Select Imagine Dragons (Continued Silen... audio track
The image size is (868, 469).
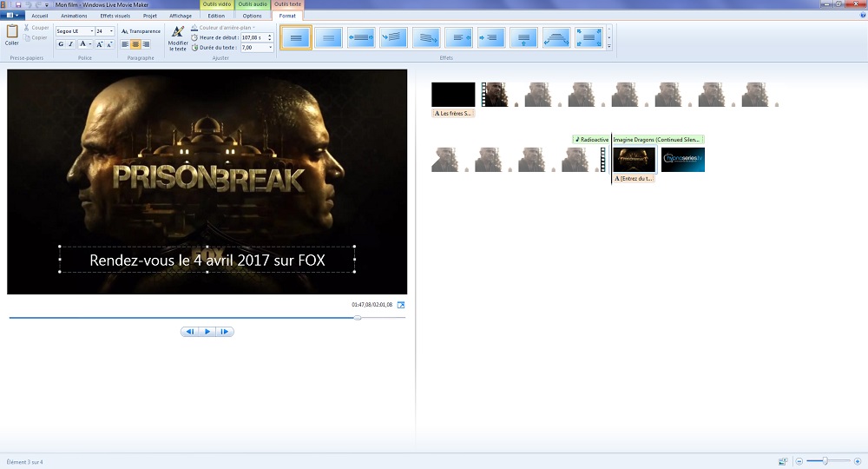click(x=658, y=140)
